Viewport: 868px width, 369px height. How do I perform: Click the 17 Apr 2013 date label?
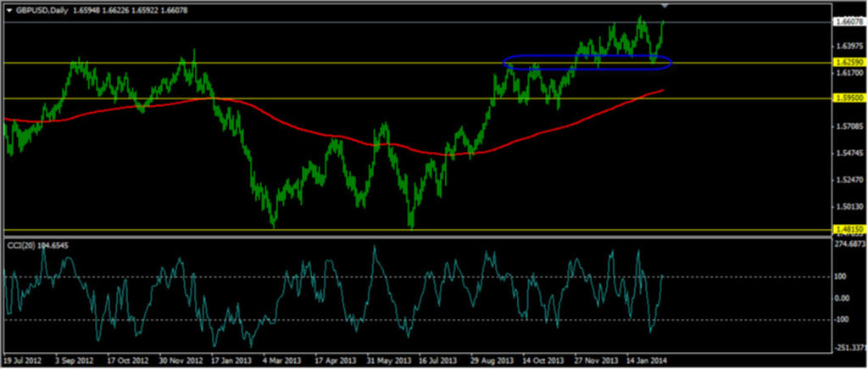[334, 360]
